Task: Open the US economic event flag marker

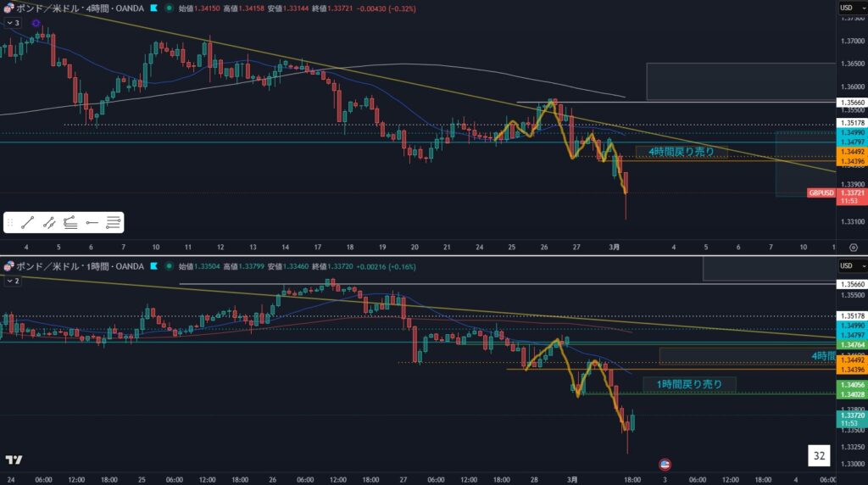Action: (x=665, y=465)
